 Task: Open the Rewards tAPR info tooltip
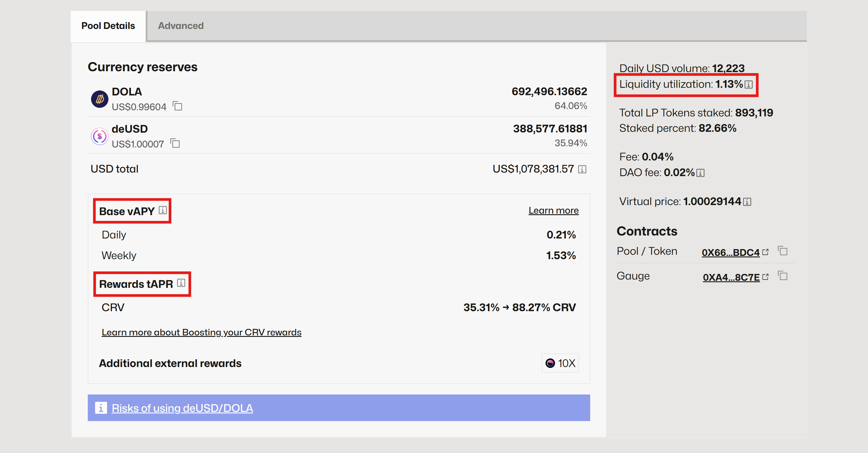(181, 283)
